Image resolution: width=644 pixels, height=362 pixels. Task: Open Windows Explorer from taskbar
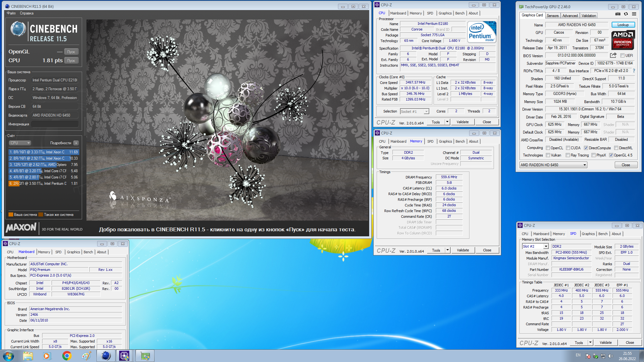(x=28, y=356)
